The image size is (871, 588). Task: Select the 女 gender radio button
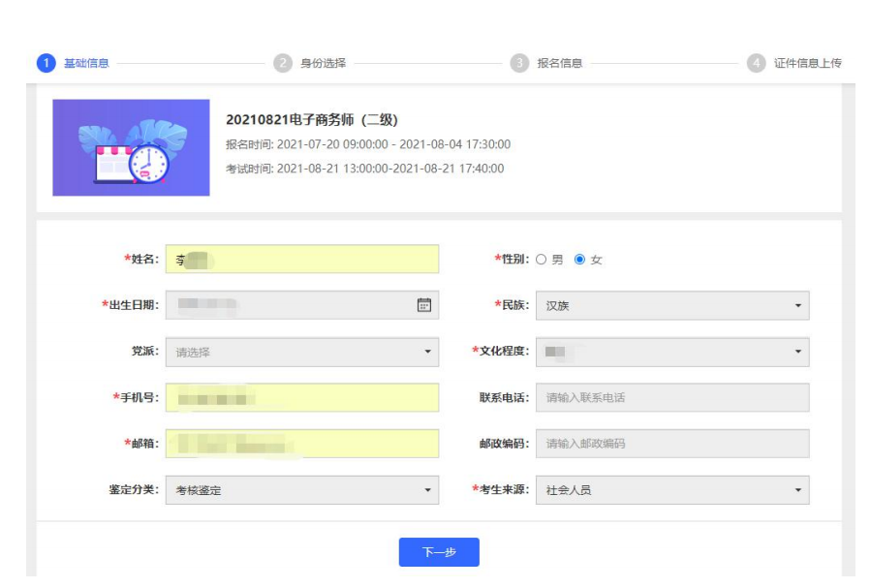coord(580,260)
